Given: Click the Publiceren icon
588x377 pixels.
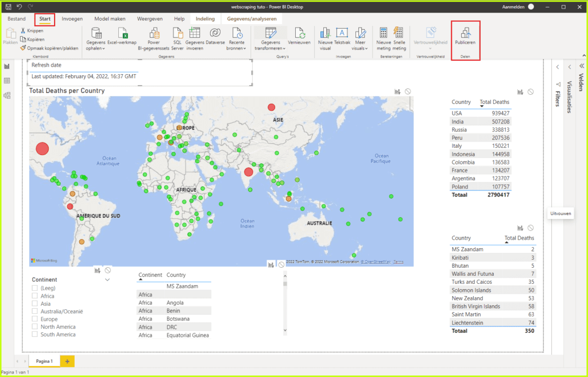Looking at the screenshot, I should (465, 33).
